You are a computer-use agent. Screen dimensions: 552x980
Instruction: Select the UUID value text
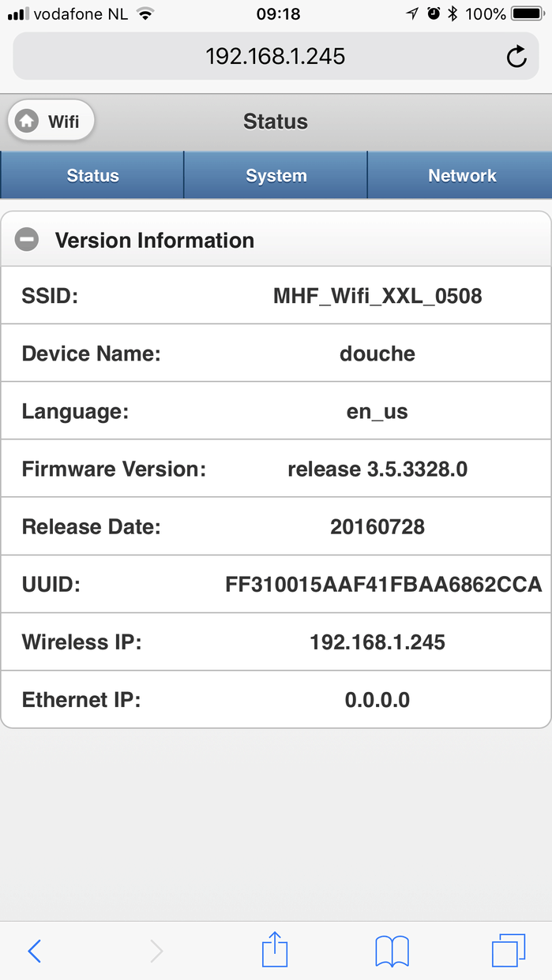(383, 585)
